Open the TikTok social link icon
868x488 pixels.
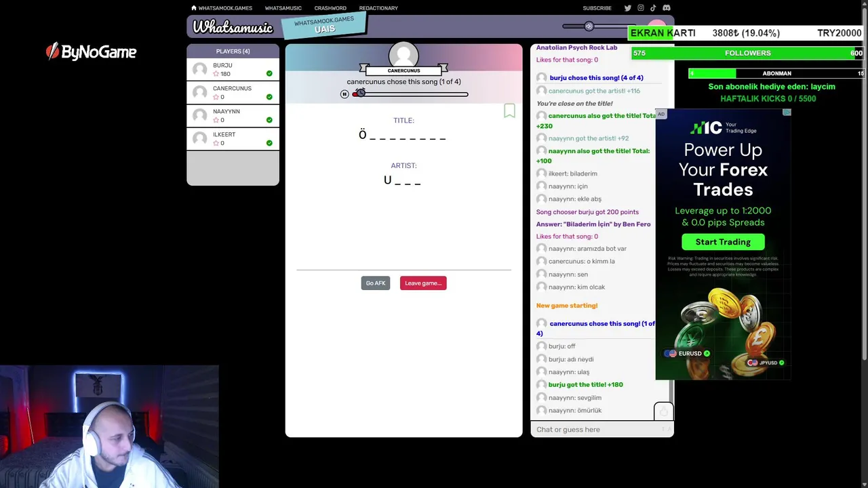tap(653, 8)
